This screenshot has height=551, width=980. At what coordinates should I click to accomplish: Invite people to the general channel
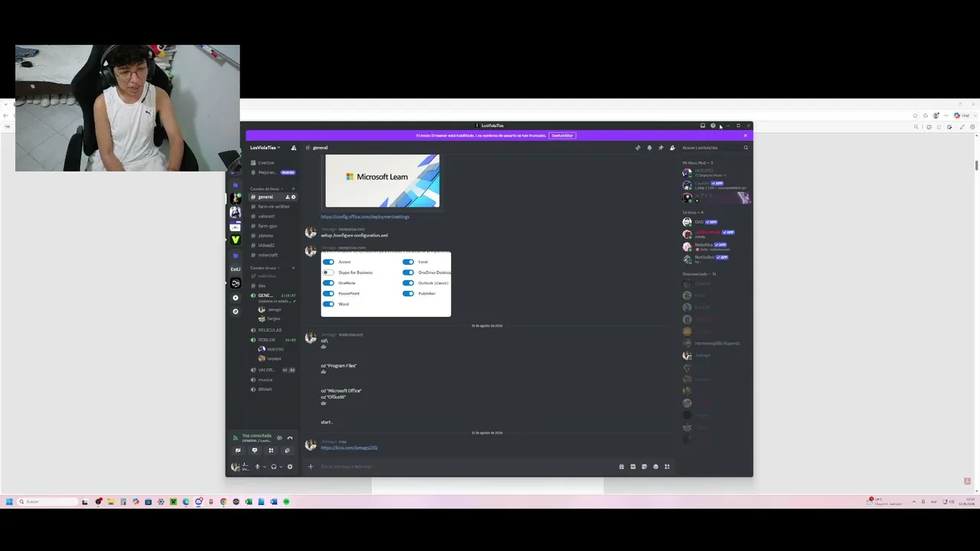point(287,197)
